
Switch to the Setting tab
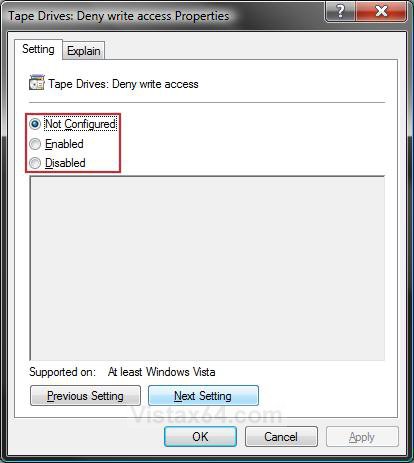point(38,49)
